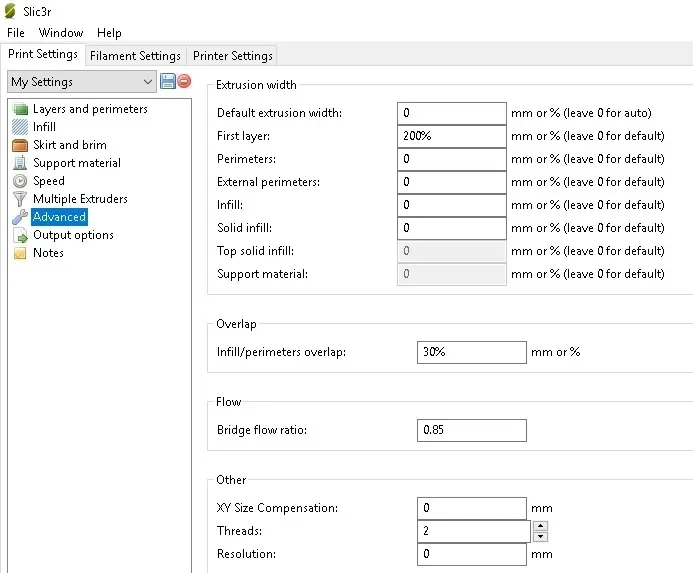Select Layers and perimeters category
The height and width of the screenshot is (573, 693).
click(x=90, y=109)
